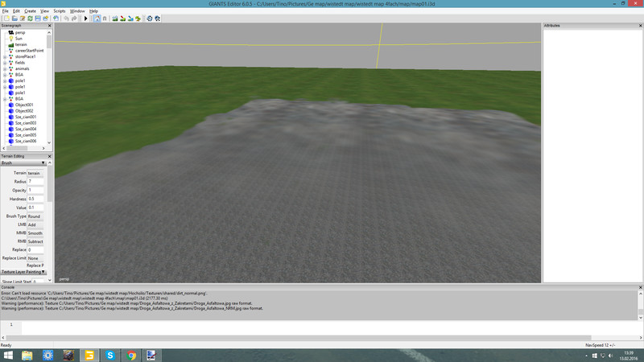Click the Redo arrow in toolbar
The width and height of the screenshot is (644, 362).
click(74, 18)
